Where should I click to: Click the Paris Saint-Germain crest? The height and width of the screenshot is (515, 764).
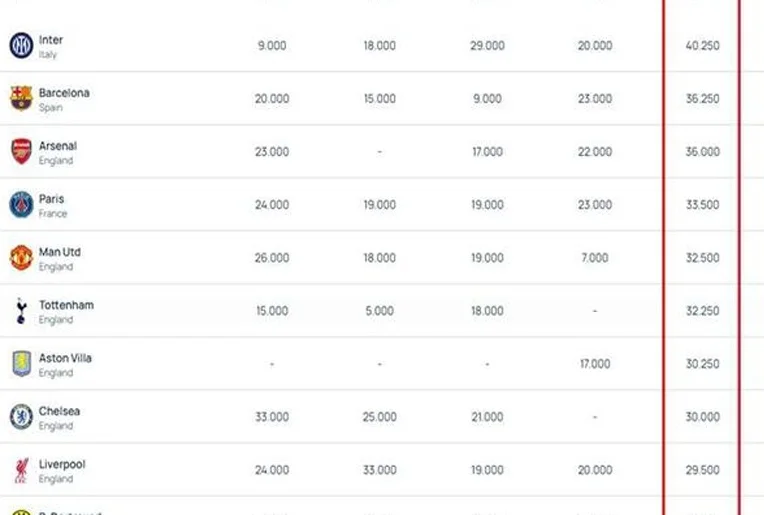pyautogui.click(x=21, y=205)
